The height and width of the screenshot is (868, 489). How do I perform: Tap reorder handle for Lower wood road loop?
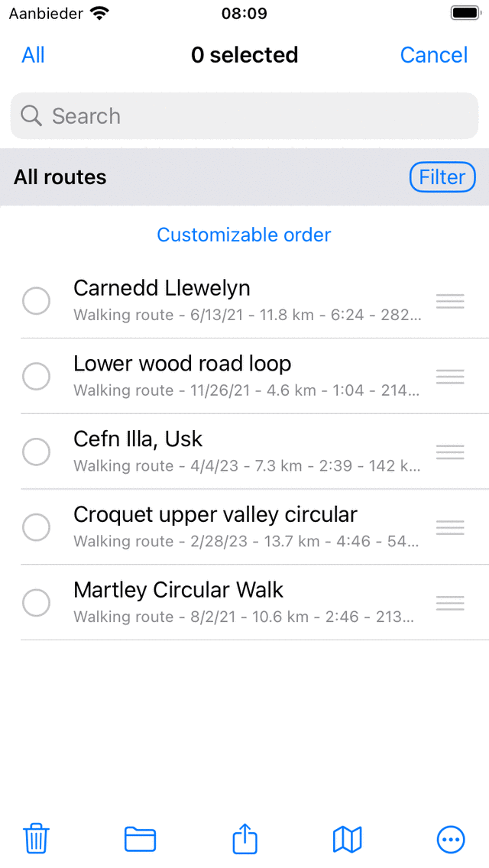(450, 376)
